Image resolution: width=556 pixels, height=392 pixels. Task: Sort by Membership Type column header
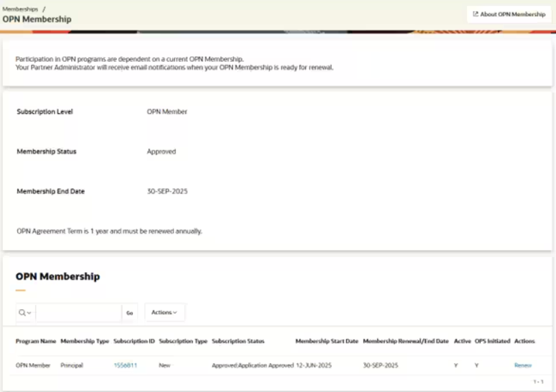click(85, 341)
